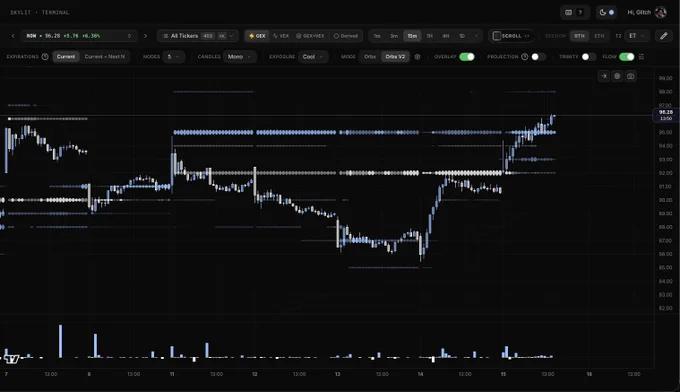The height and width of the screenshot is (392, 680).
Task: Open the Exposure Cool dropdown
Action: point(313,57)
